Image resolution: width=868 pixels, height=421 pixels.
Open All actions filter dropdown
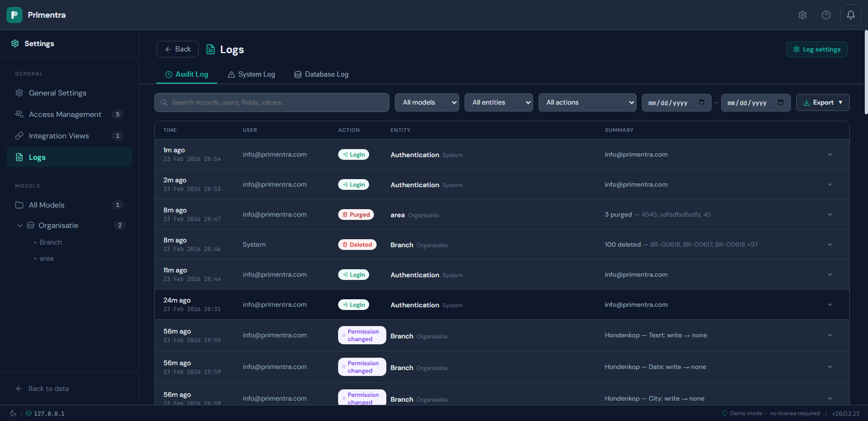pyautogui.click(x=587, y=102)
